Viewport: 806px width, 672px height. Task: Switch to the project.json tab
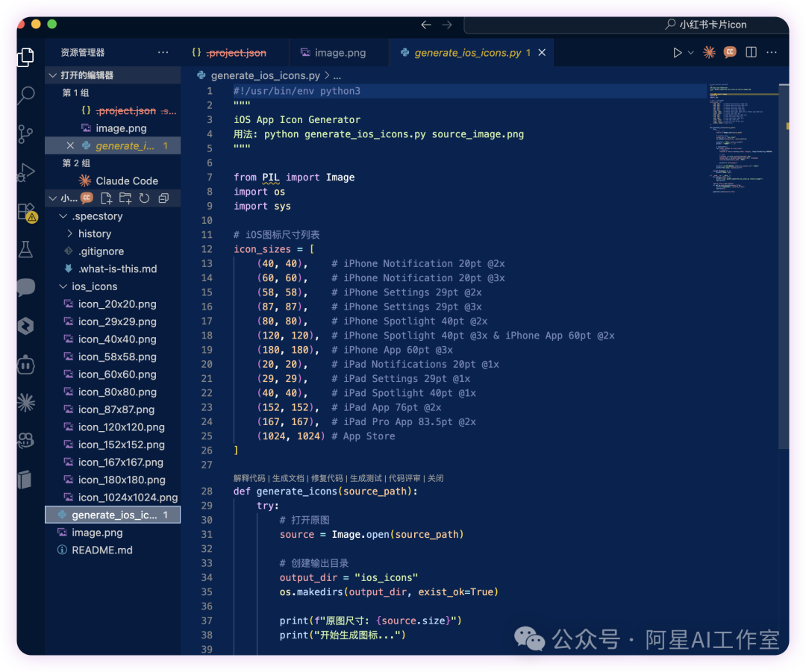(236, 53)
